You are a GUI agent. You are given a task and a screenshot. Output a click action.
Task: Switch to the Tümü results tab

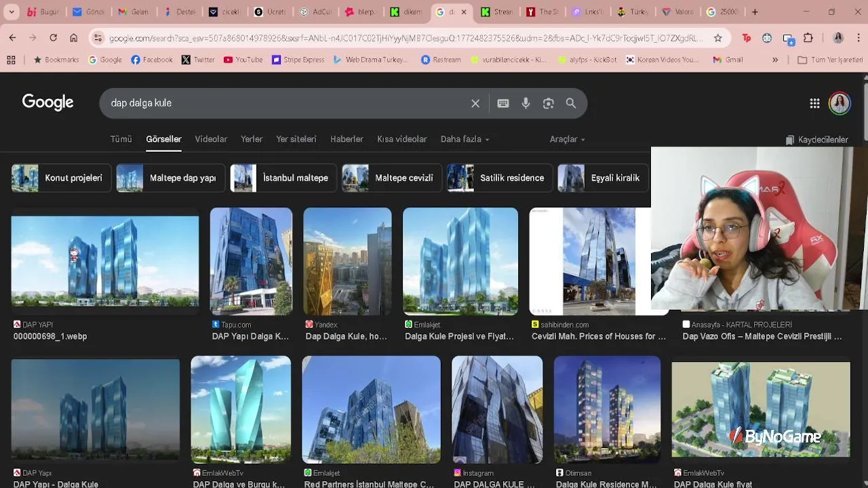121,139
